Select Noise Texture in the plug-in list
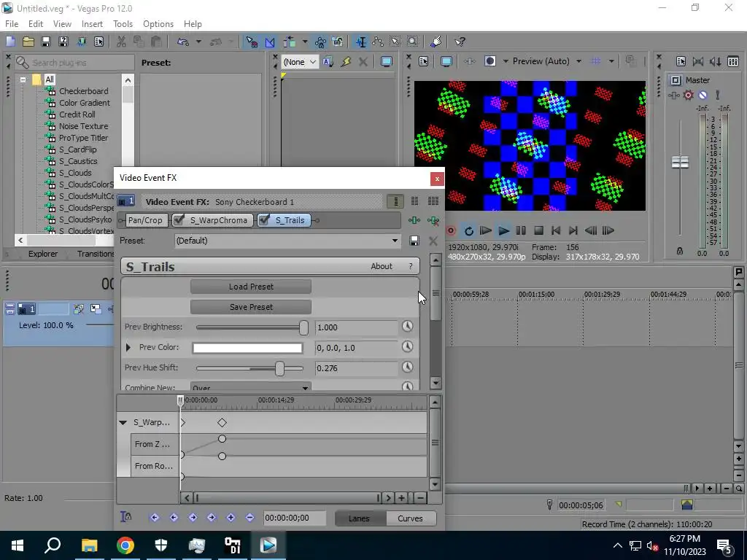 (83, 126)
